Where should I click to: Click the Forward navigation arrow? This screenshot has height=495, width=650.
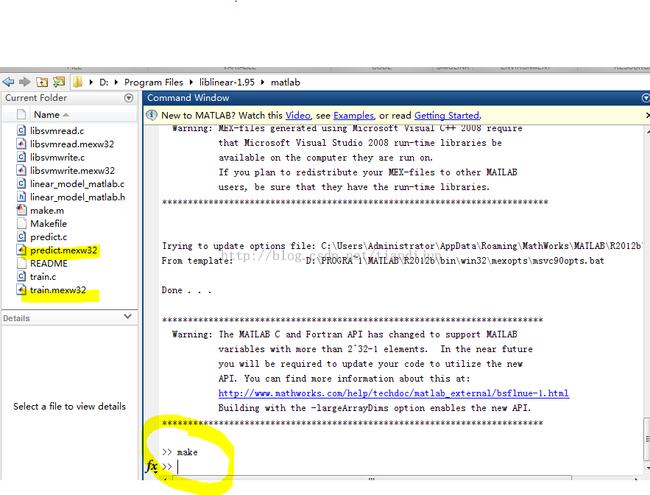click(x=25, y=82)
